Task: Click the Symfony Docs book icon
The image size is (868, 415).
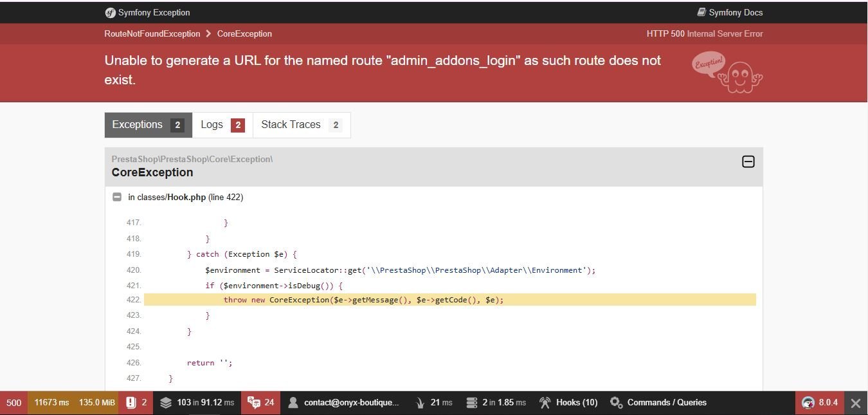Action: (x=701, y=12)
